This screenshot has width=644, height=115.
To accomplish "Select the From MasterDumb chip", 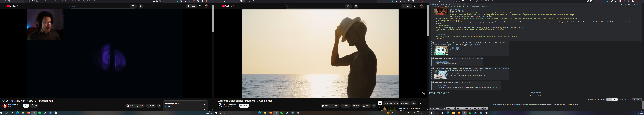I will [x=391, y=103].
